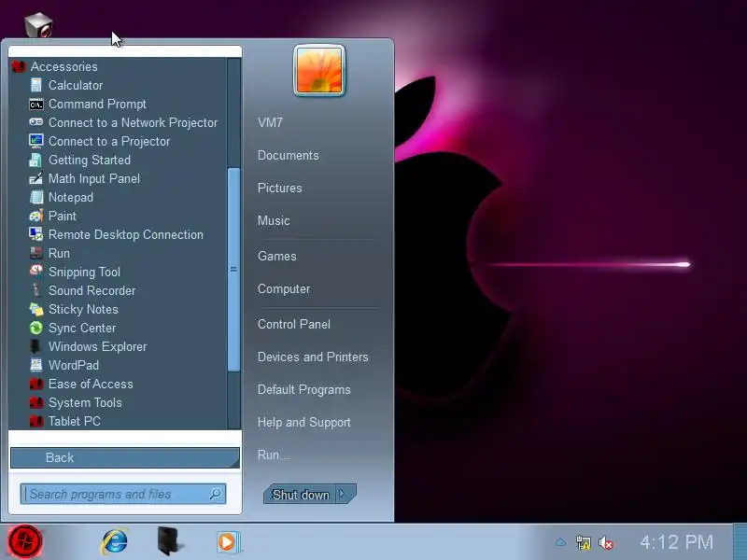Open the camera desktop icon
Viewport: 747px width, 560px height.
(x=38, y=25)
